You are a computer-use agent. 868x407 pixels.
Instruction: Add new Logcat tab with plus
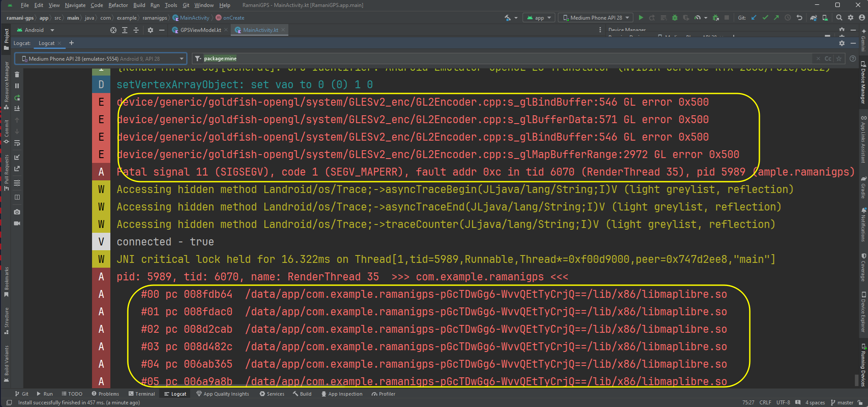(72, 43)
